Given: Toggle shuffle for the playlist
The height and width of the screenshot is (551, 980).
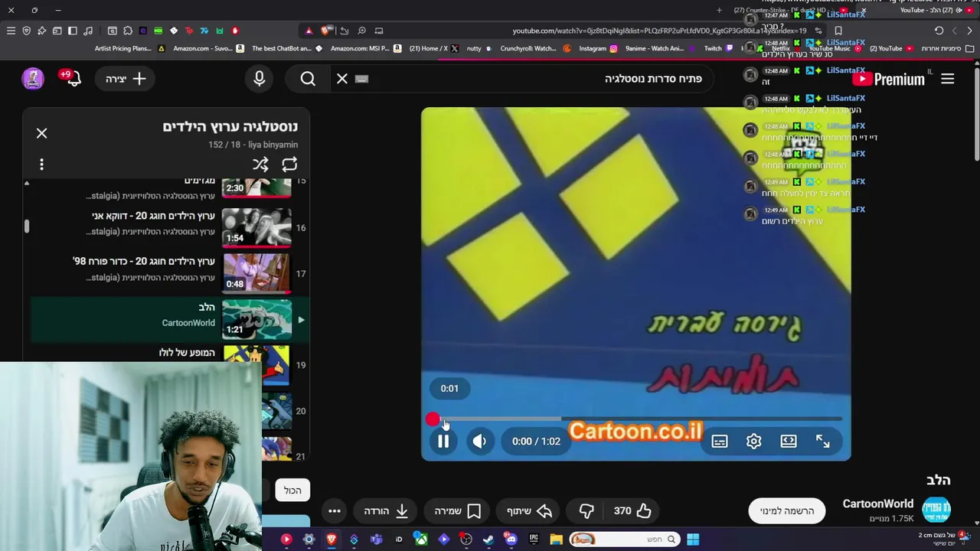Looking at the screenshot, I should 260,164.
